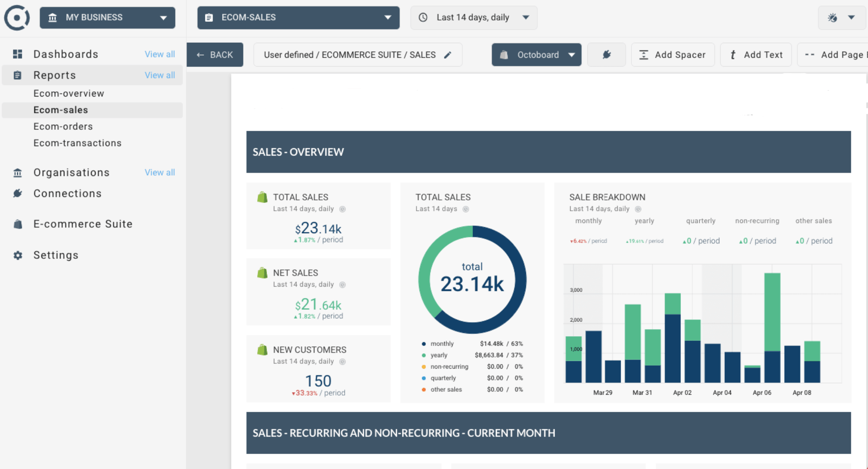The image size is (868, 469).
Task: Open the E-commerce Suite shopping bag icon
Action: [x=18, y=224]
